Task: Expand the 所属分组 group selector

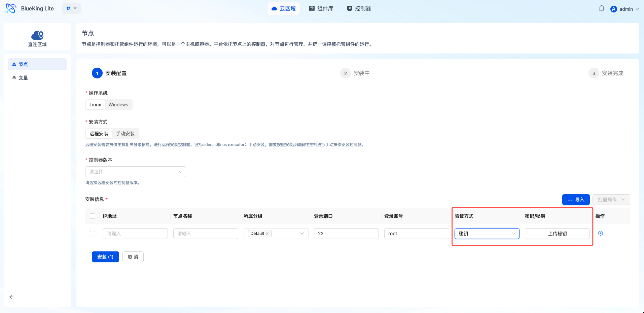Action: 276,234
